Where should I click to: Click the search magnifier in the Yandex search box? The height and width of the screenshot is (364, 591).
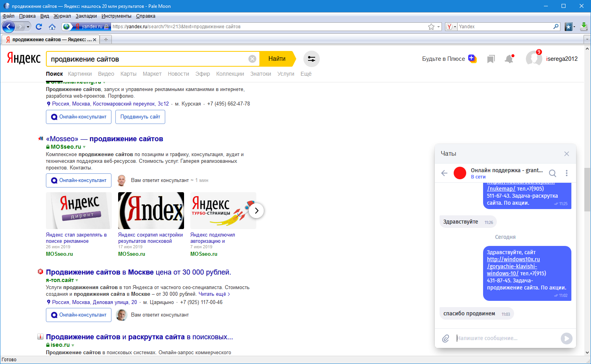coord(556,27)
